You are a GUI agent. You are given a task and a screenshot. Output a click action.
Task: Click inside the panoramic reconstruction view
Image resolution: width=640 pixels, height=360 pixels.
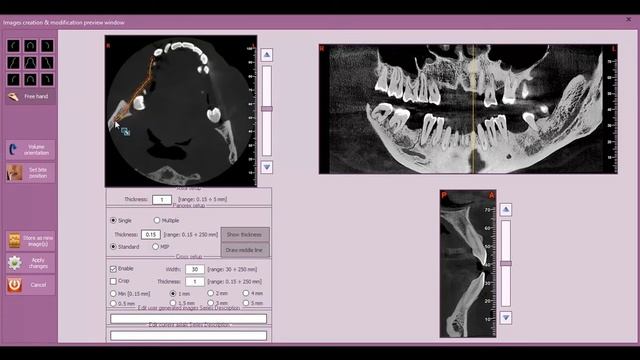[x=468, y=109]
